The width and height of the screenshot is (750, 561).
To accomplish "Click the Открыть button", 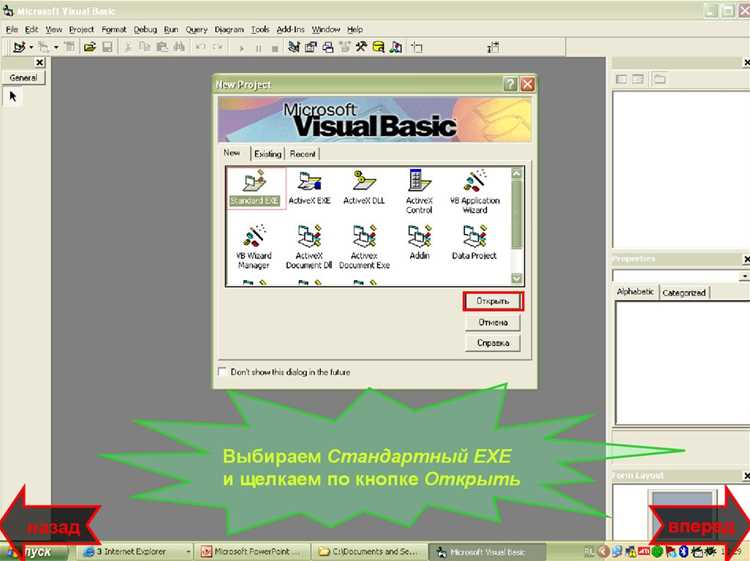I will pyautogui.click(x=493, y=301).
